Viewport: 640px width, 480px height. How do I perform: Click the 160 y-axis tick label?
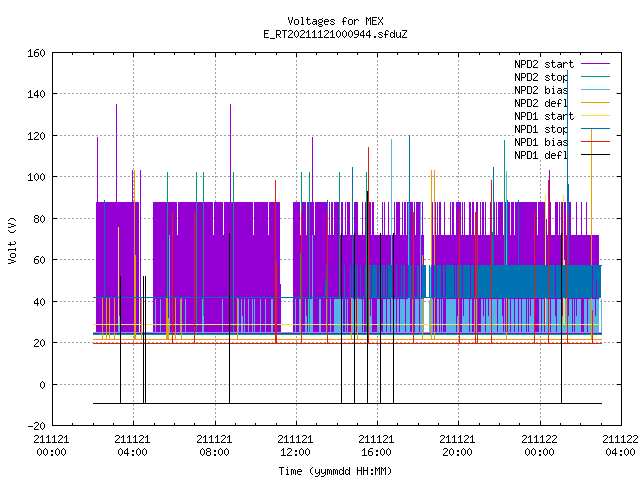(36, 53)
